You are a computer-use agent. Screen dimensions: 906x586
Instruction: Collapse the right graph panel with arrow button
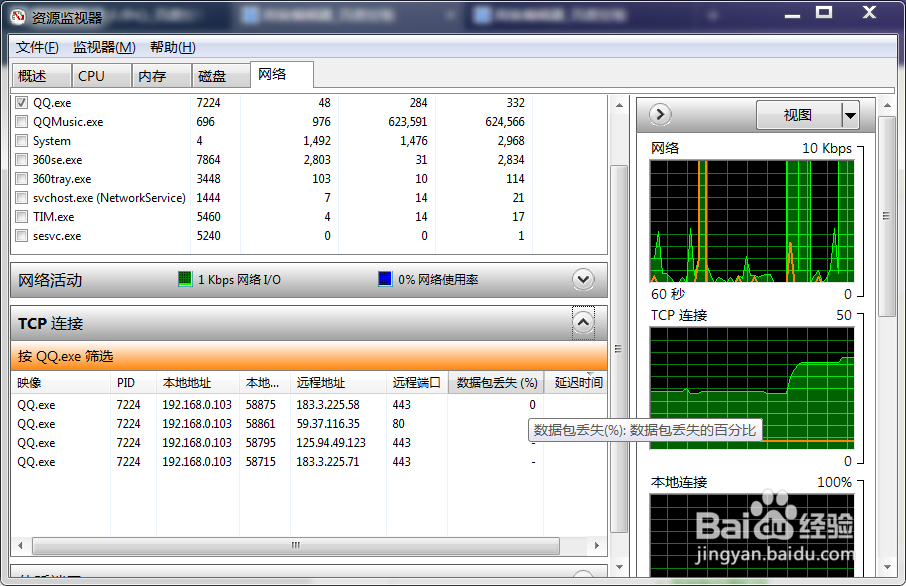pos(659,114)
